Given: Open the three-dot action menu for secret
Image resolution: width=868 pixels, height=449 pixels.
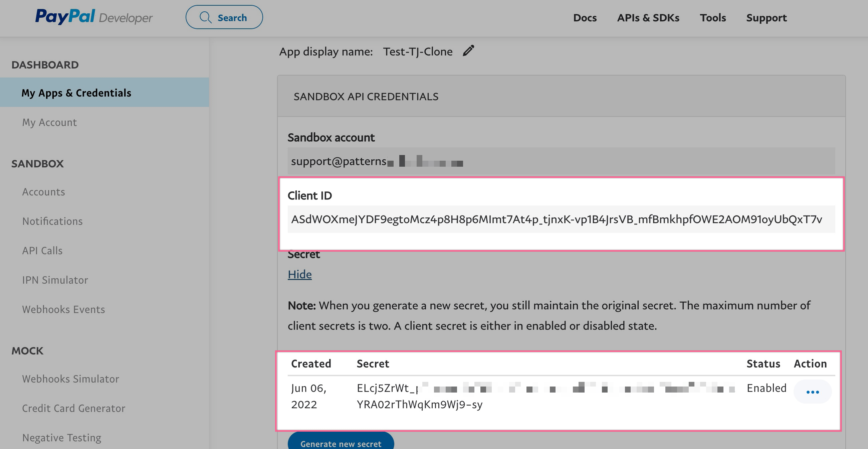Looking at the screenshot, I should pyautogui.click(x=812, y=392).
